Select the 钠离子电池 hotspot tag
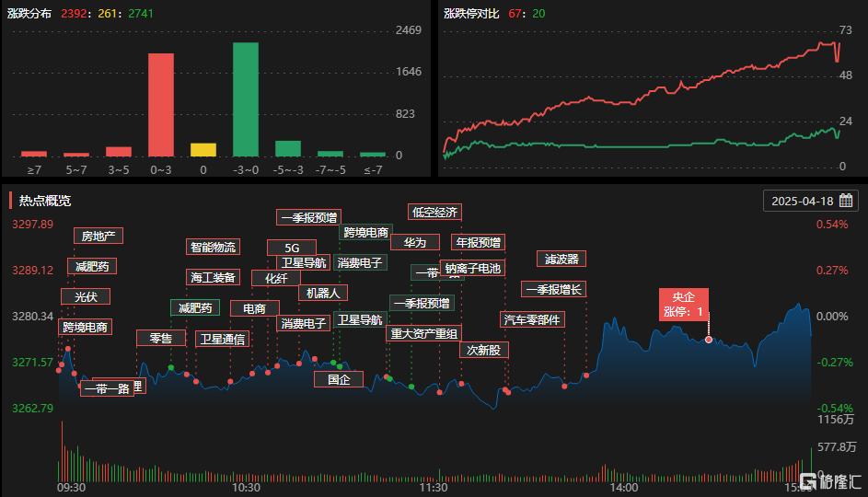Viewport: 868px width, 497px height. pos(472,268)
